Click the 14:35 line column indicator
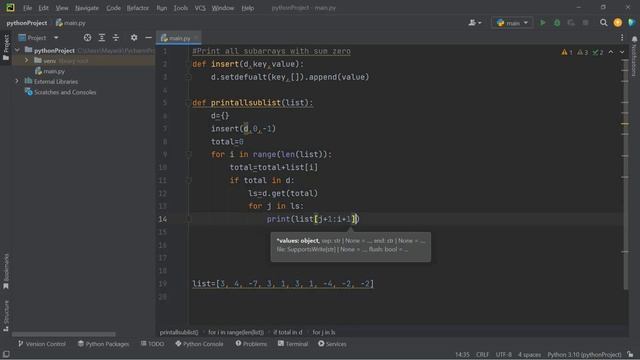This screenshot has height=360, width=640. click(462, 354)
